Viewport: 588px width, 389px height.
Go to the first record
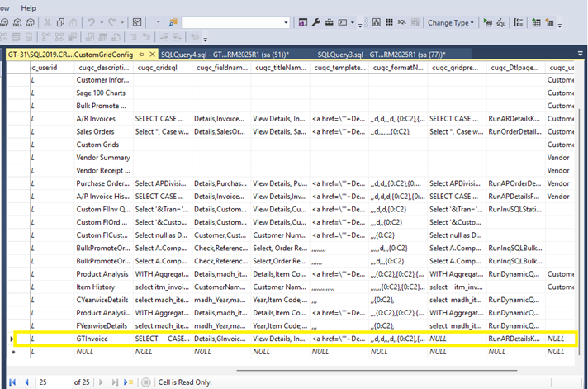[x=12, y=382]
